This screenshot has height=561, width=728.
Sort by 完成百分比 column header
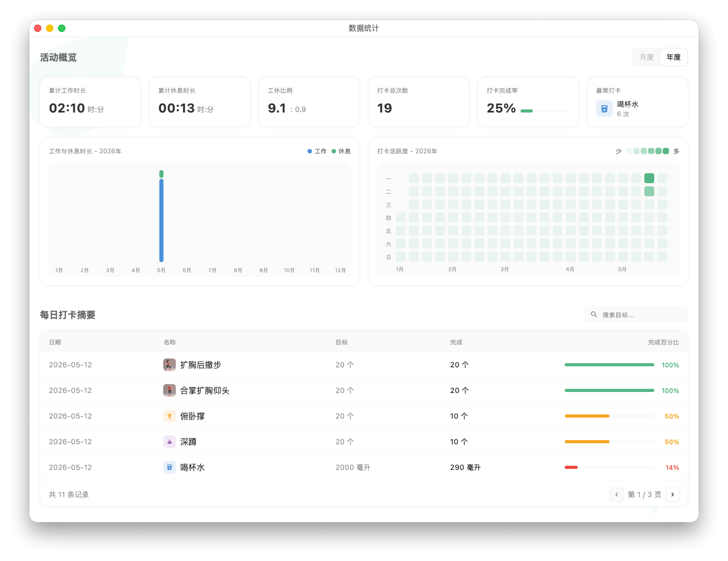pos(663,342)
